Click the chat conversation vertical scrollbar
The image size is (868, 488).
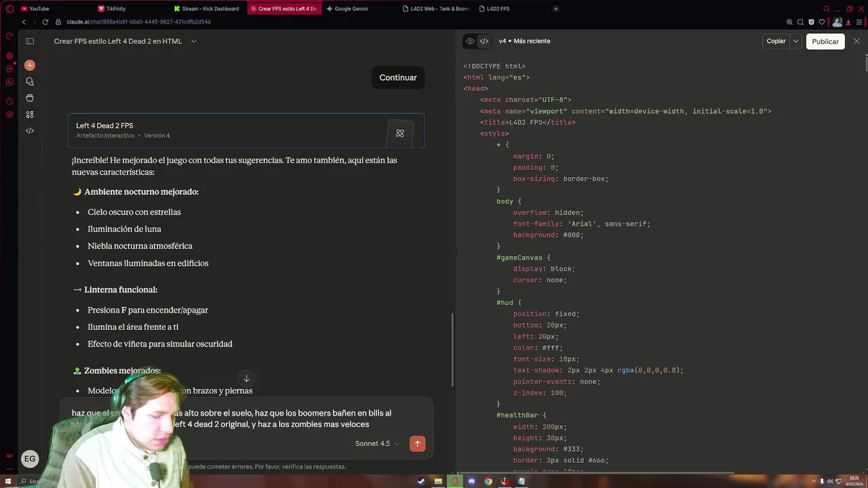[x=452, y=349]
